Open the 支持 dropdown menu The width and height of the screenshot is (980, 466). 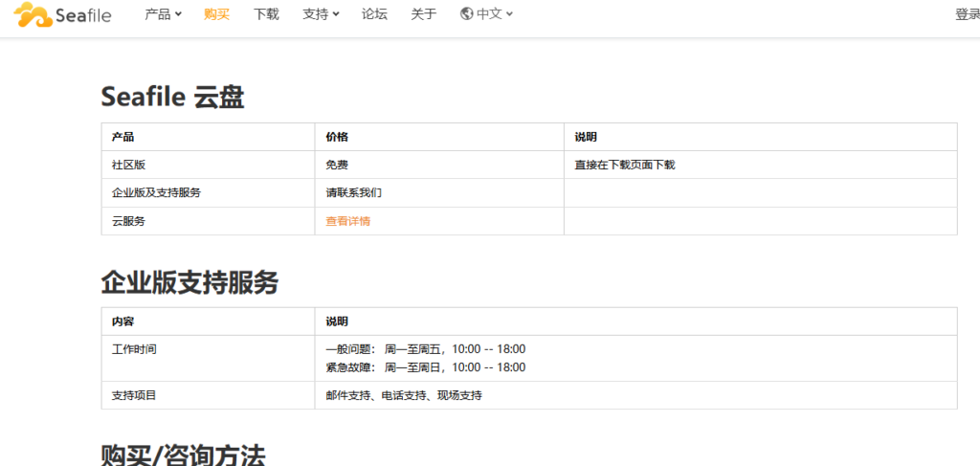click(321, 13)
